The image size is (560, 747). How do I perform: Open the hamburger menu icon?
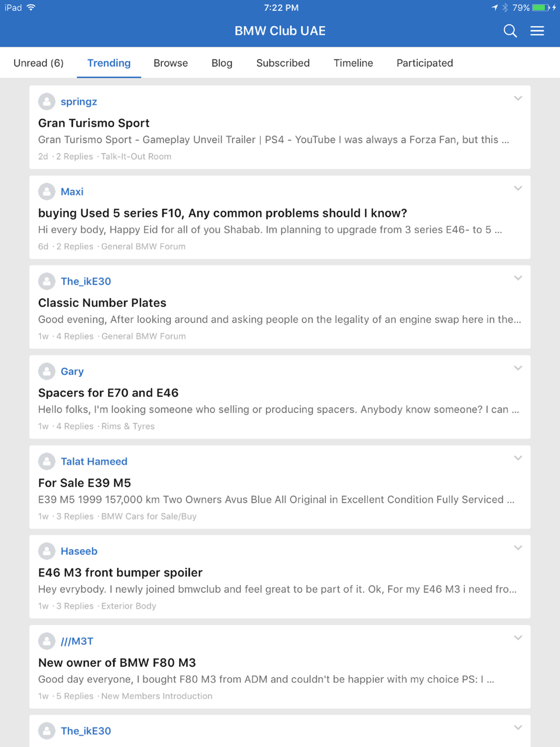point(537,31)
